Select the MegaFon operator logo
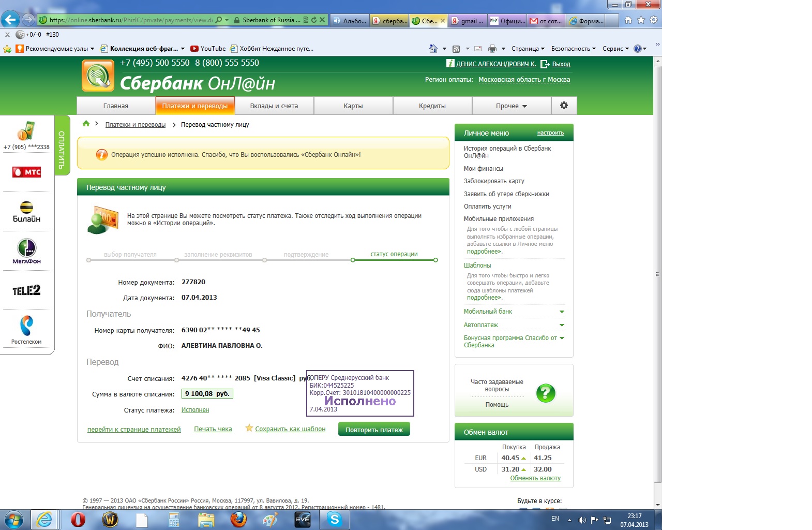This screenshot has width=812, height=530. [26, 251]
